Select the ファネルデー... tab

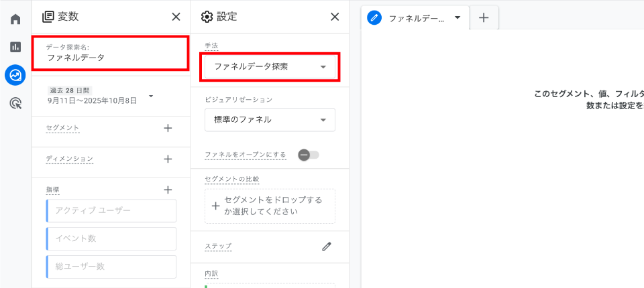click(x=409, y=18)
